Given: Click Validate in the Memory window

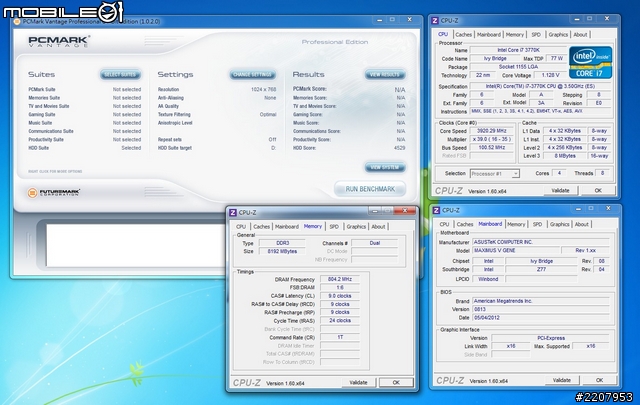Looking at the screenshot, I should click(358, 383).
